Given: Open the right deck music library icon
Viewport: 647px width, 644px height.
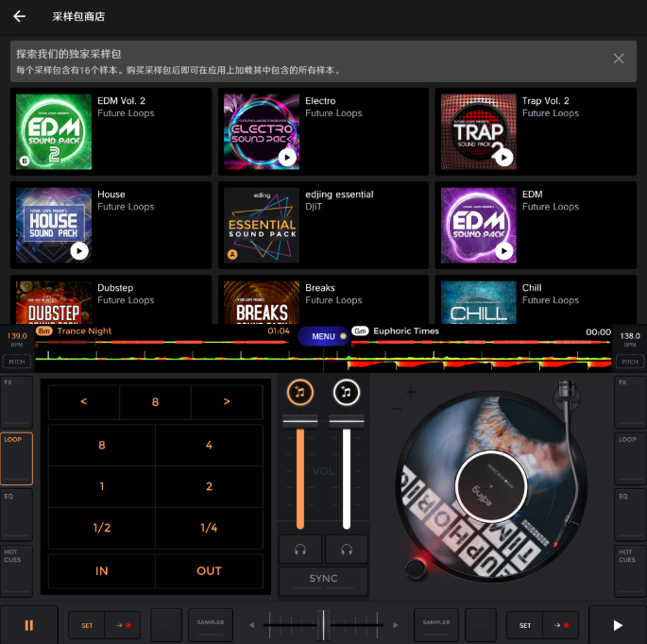Looking at the screenshot, I should [x=347, y=393].
